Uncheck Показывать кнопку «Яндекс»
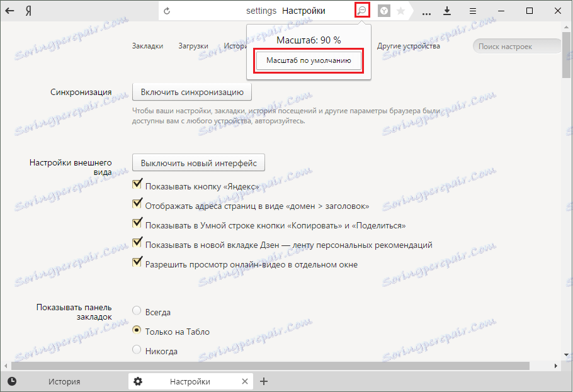 click(x=137, y=184)
